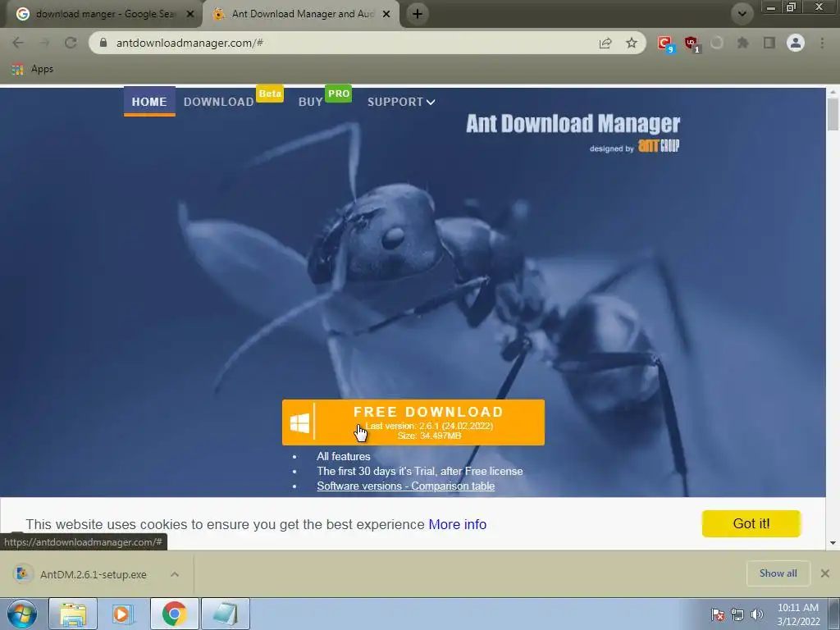Open the notepad-like taskbar application
This screenshot has width=840, height=630.
tap(226, 614)
